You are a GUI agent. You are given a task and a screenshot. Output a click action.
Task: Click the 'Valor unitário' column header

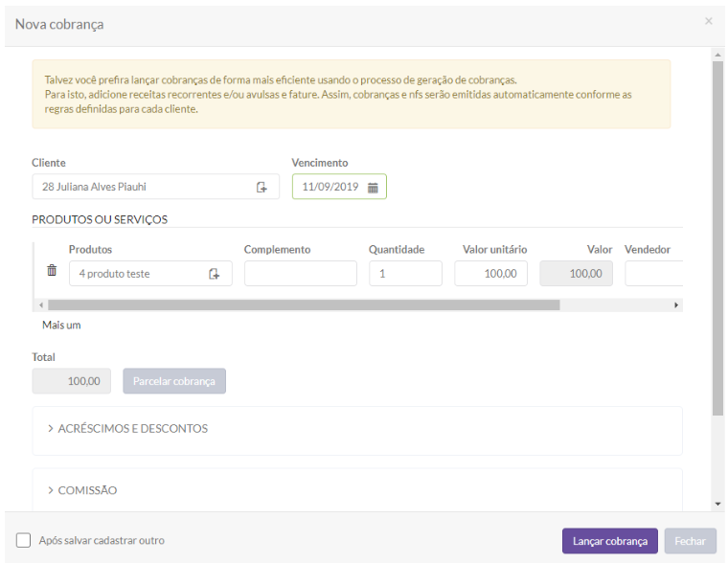click(494, 250)
